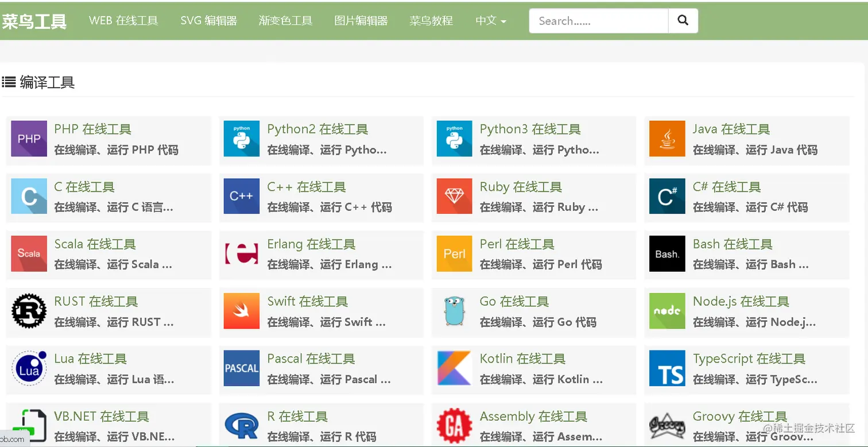Viewport: 868px width, 447px height.
Task: Open the Java 在线工具 link
Action: point(731,129)
